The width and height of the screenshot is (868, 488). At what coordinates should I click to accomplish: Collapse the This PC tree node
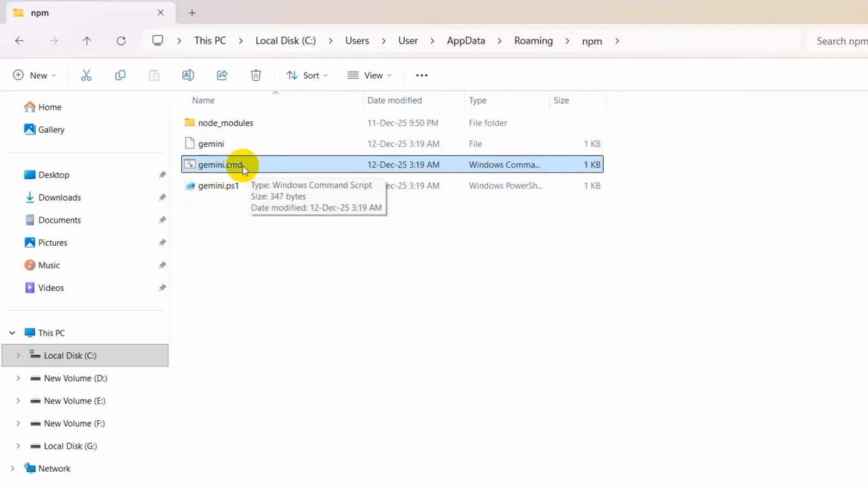tap(12, 333)
